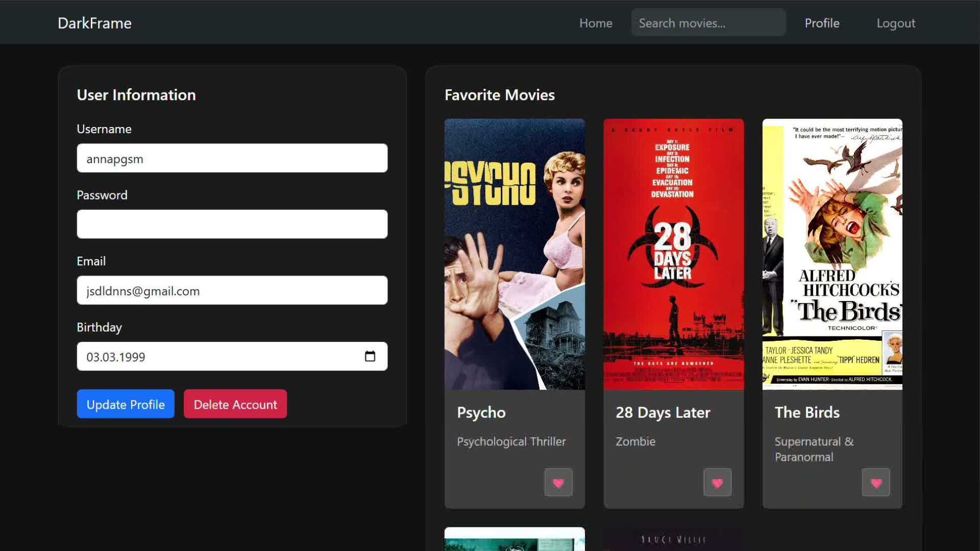Screen dimensions: 980x551
Task: Click The Birds title text
Action: tap(807, 412)
